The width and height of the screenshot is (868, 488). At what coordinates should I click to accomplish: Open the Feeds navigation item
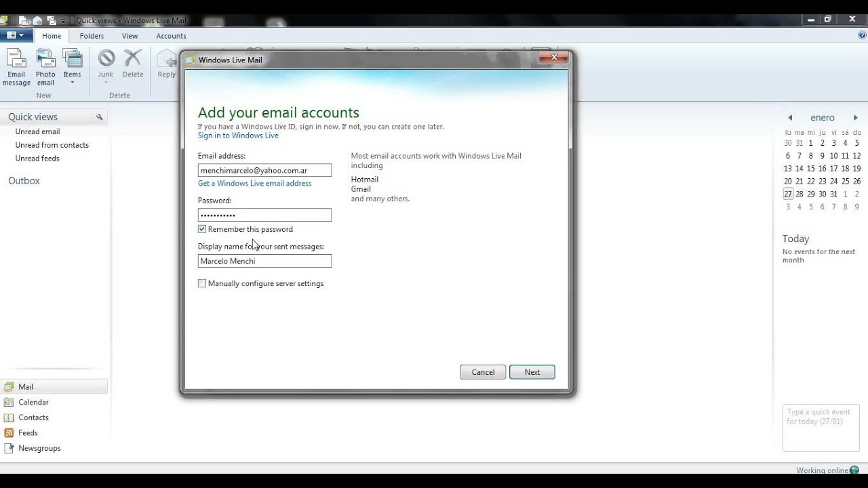(28, 433)
